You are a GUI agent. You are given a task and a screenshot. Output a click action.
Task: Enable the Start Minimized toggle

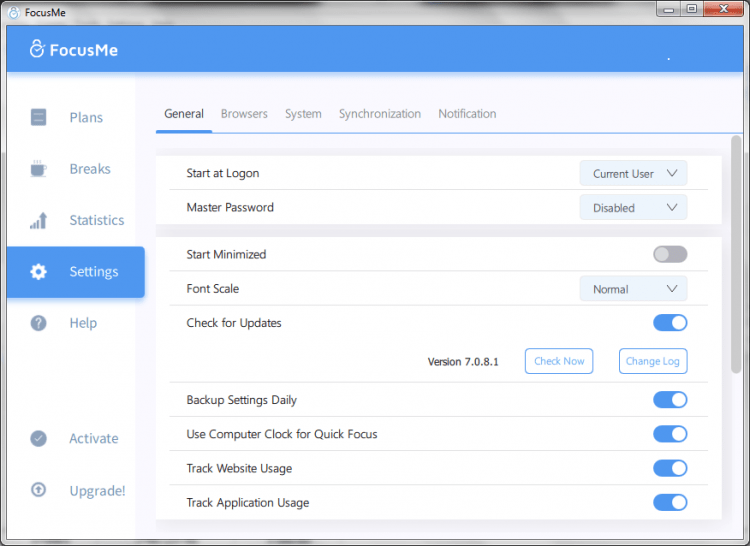670,254
